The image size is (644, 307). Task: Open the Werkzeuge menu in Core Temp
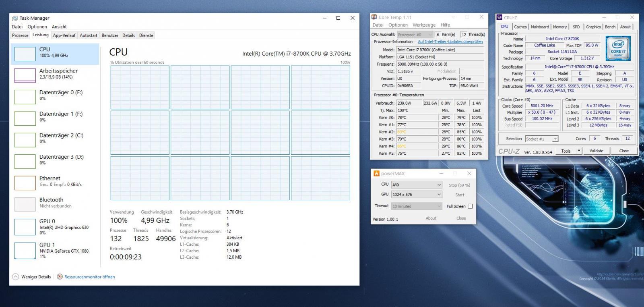coord(424,25)
